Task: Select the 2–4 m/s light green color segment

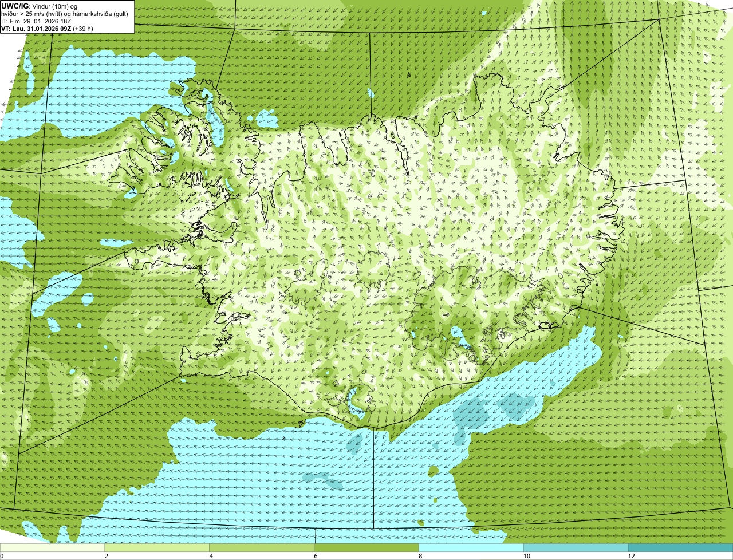Action: (157, 548)
